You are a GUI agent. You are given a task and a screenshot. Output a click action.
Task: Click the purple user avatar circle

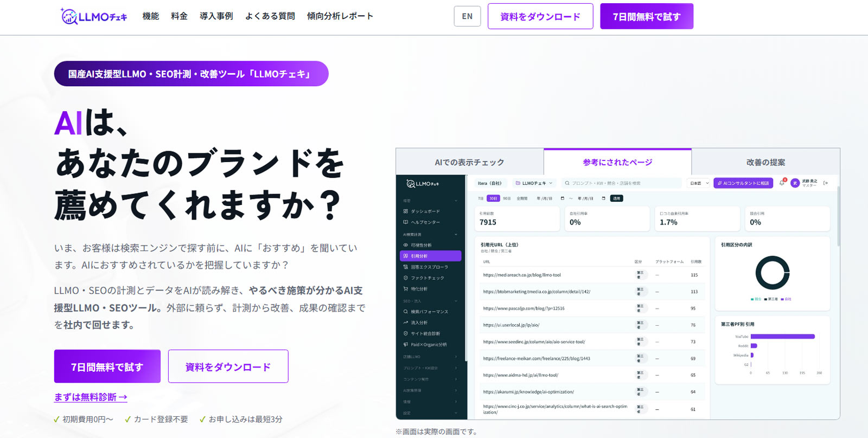[x=795, y=183]
